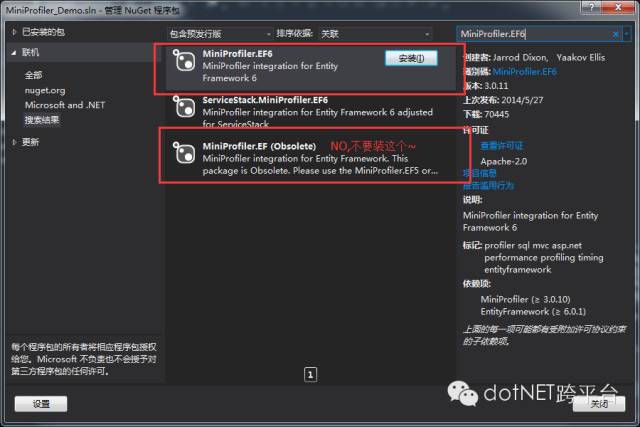Open the 包含预发行版 dropdown
This screenshot has height=427, width=640.
click(x=220, y=34)
